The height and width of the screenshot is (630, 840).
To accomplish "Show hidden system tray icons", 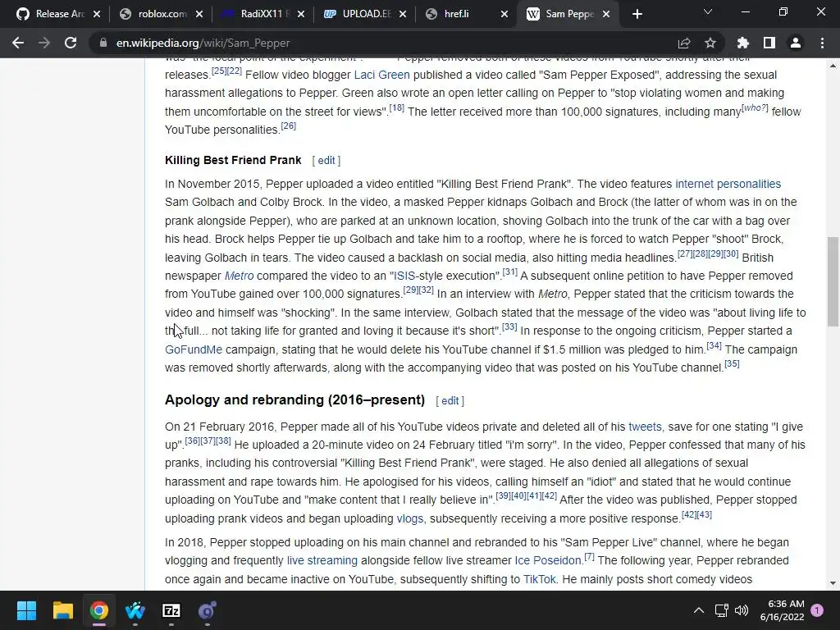I will point(699,610).
